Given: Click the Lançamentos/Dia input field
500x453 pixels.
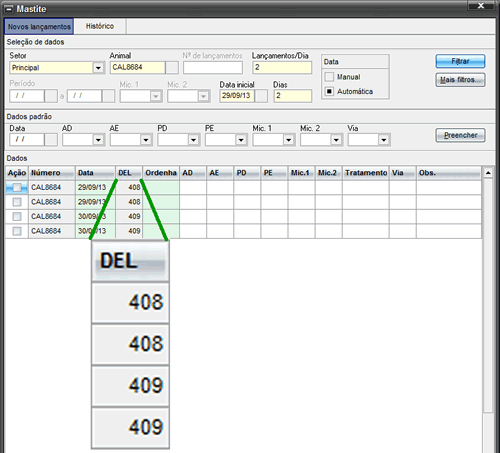Looking at the screenshot, I should tap(282, 67).
